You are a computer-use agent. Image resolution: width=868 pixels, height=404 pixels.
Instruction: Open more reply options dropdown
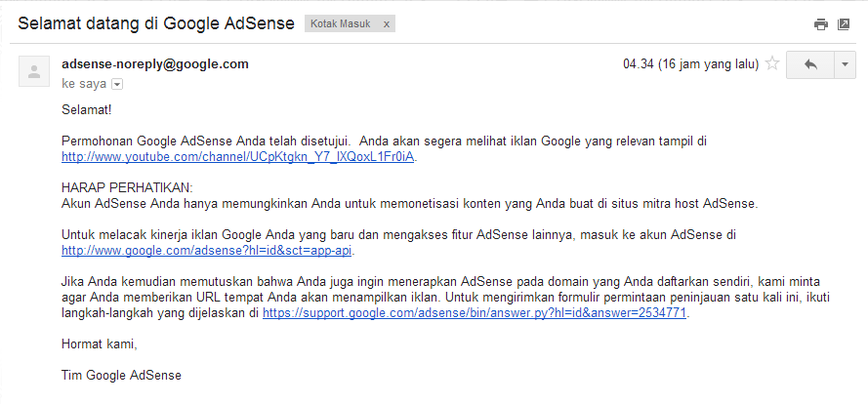845,64
